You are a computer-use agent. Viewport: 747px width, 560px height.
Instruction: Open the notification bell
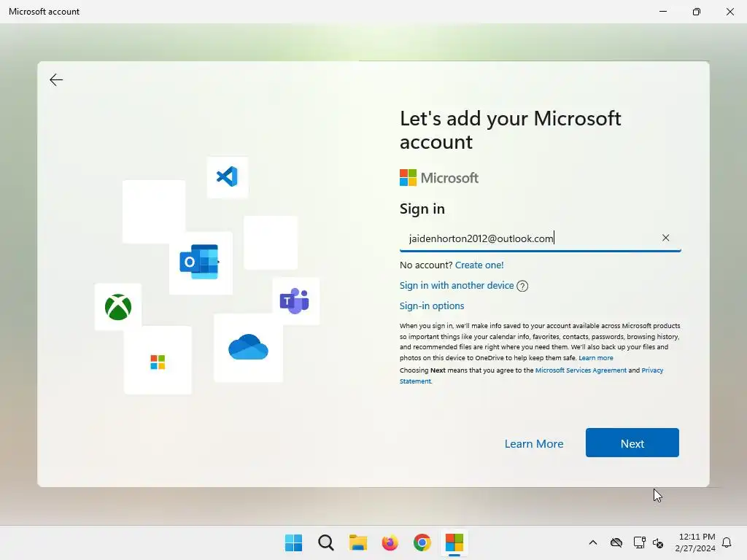pos(727,542)
